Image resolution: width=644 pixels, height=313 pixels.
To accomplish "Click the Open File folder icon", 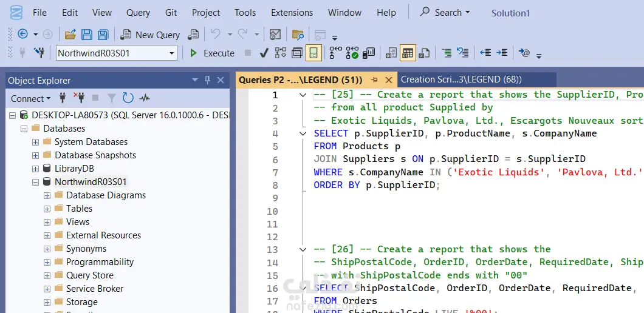I will pos(70,35).
